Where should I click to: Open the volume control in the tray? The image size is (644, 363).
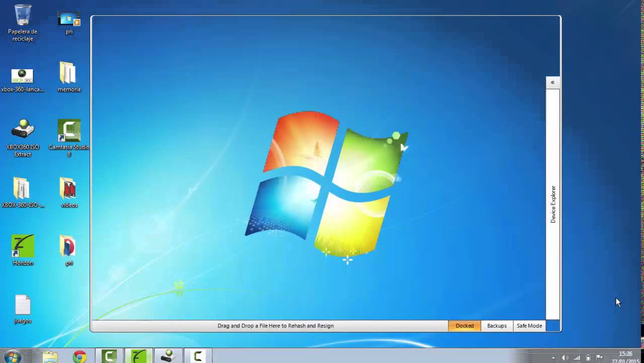565,357
